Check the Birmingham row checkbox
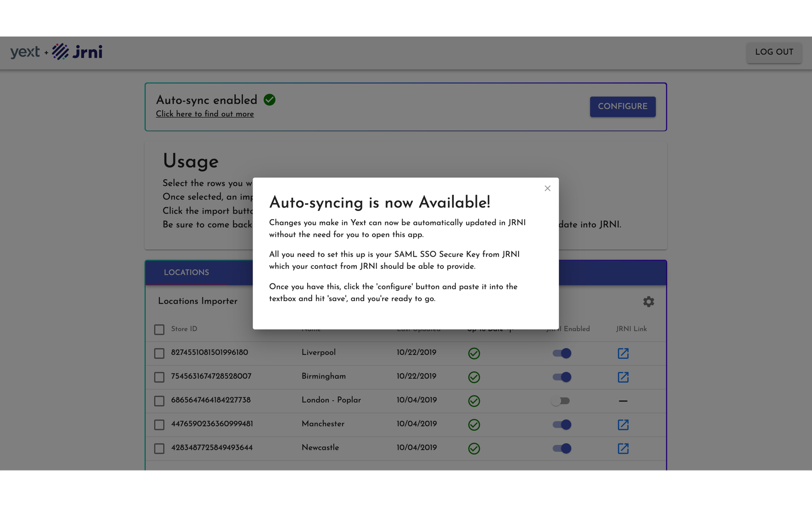The image size is (812, 507). (x=159, y=377)
